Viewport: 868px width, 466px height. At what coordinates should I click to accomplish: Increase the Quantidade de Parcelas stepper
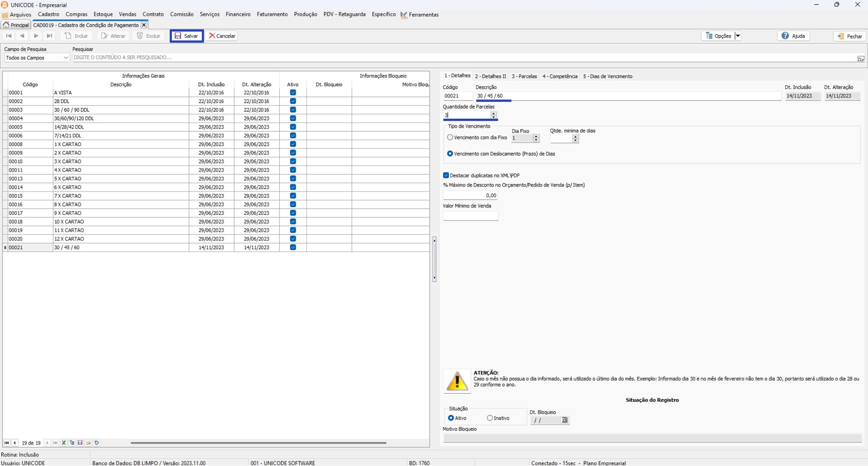coord(493,113)
